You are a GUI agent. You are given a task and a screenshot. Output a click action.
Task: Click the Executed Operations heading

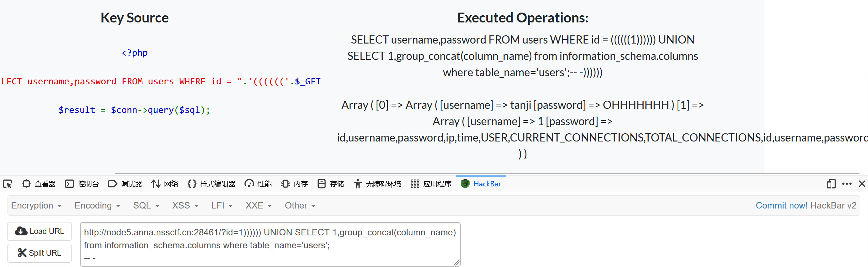click(523, 18)
